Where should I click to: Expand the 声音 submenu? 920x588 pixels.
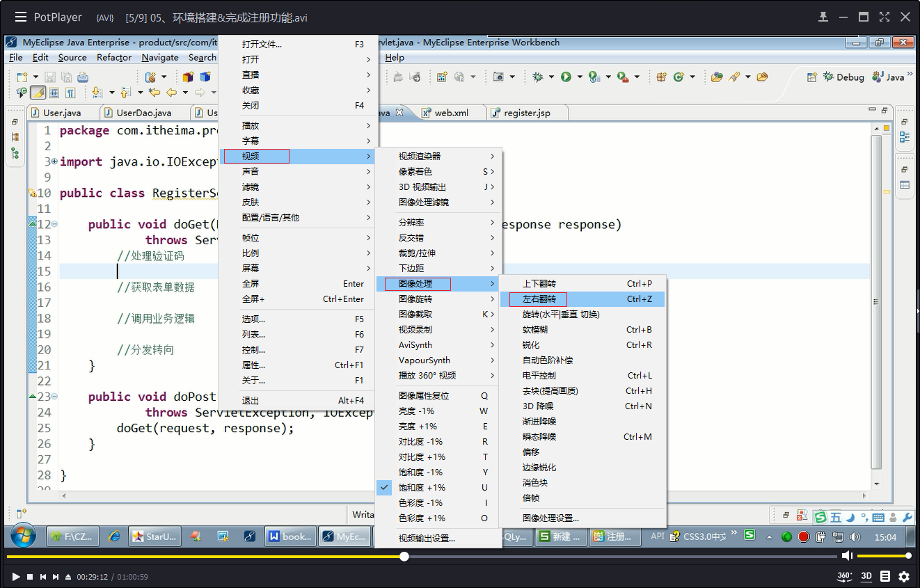click(298, 172)
